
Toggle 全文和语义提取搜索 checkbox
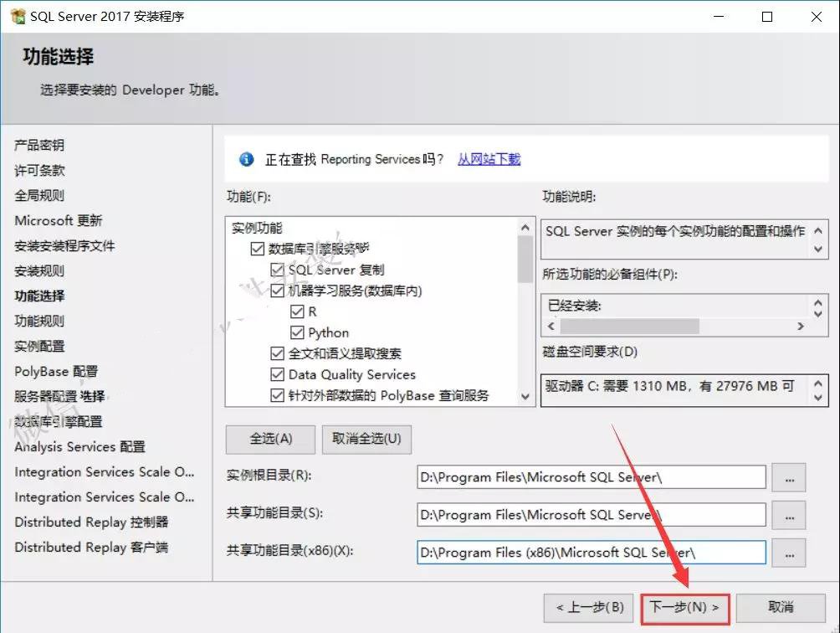pyautogui.click(x=277, y=353)
